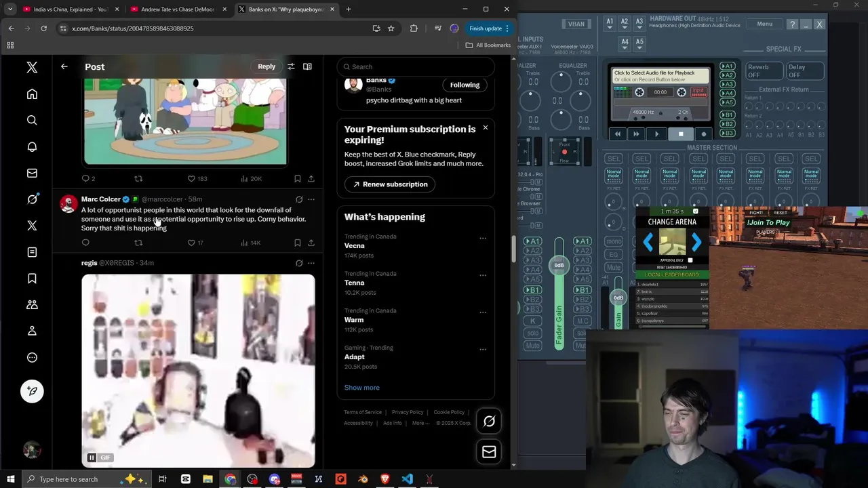
Task: Click next arena arrow in game overlay
Action: tap(696, 242)
